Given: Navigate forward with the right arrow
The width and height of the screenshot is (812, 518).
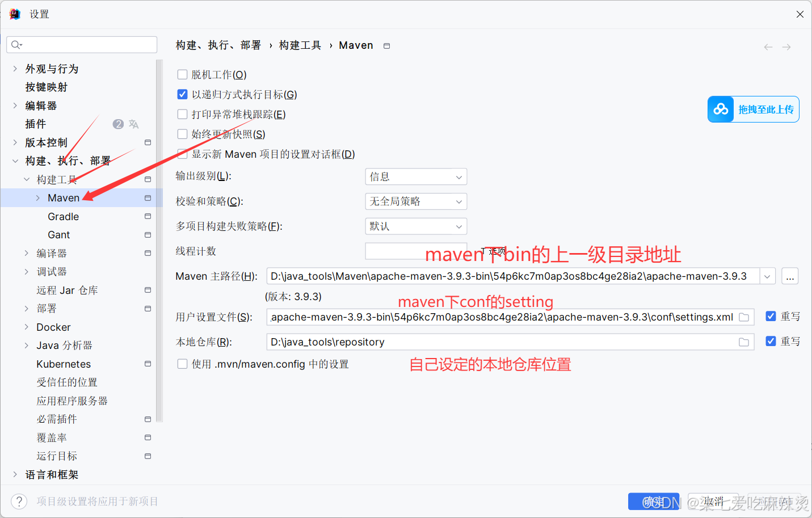Looking at the screenshot, I should coord(786,47).
